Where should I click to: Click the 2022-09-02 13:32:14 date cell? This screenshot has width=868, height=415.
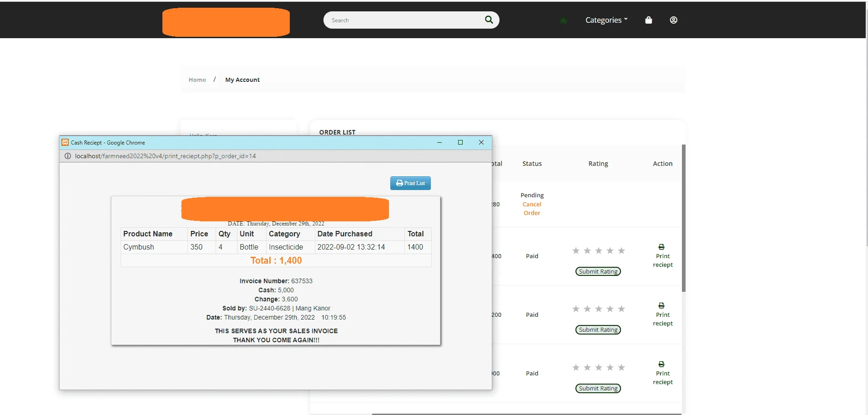coord(359,247)
